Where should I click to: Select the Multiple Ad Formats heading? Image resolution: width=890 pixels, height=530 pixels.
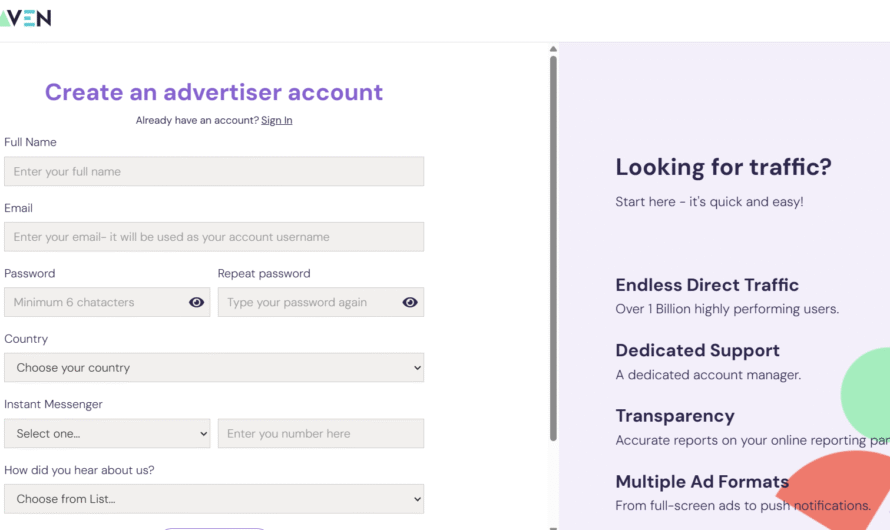pos(702,482)
